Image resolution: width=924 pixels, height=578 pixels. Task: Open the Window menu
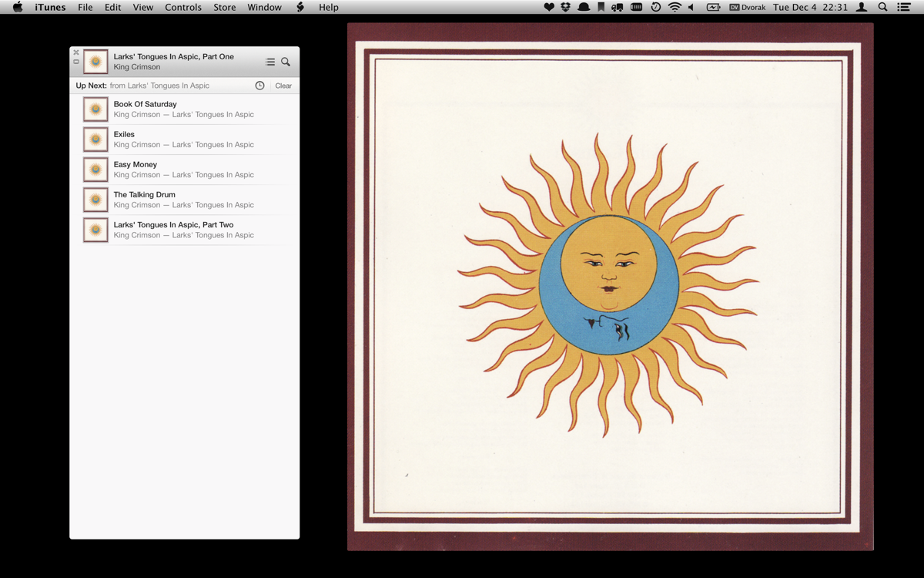tap(264, 7)
